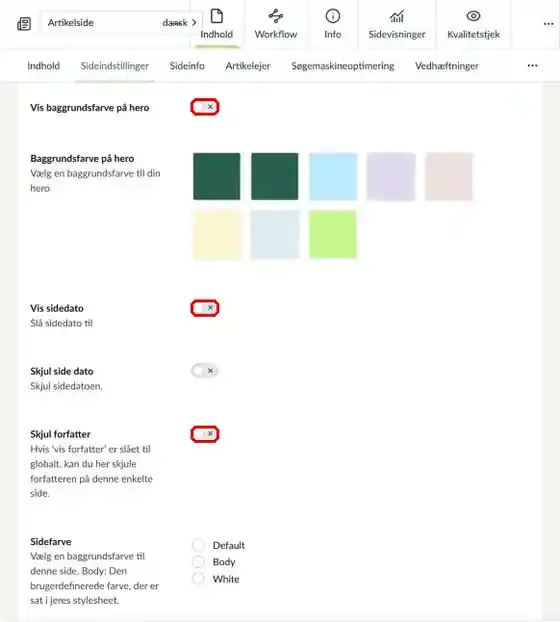Switch to the Vedhæftninger tab
The image size is (560, 622).
(447, 66)
